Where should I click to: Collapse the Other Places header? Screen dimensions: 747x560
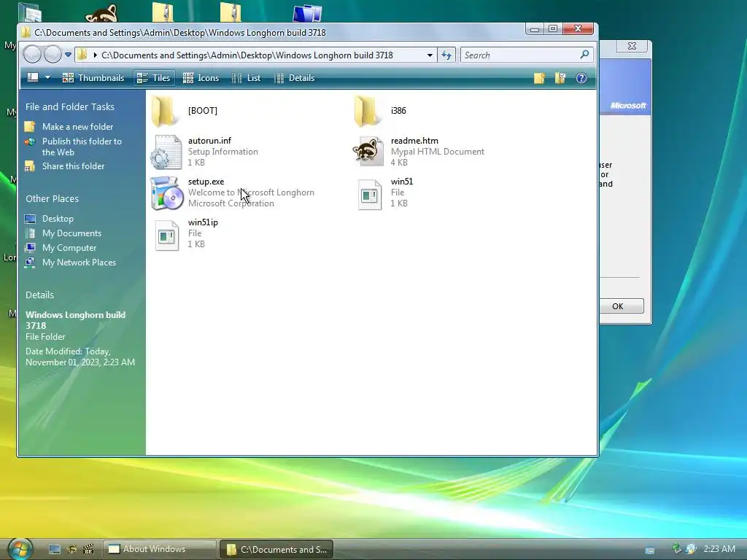(x=52, y=198)
